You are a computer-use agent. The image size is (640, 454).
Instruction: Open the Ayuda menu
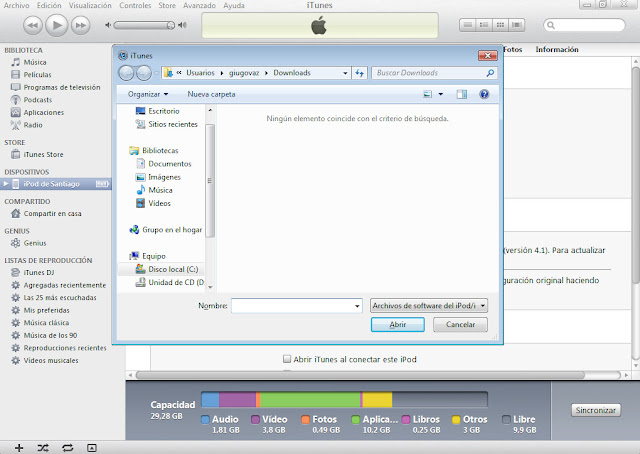click(234, 5)
